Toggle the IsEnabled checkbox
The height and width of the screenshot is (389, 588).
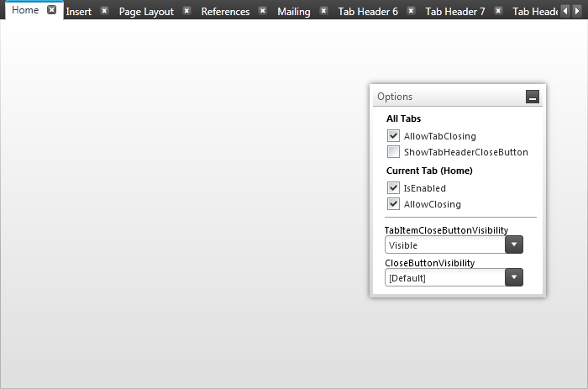393,188
